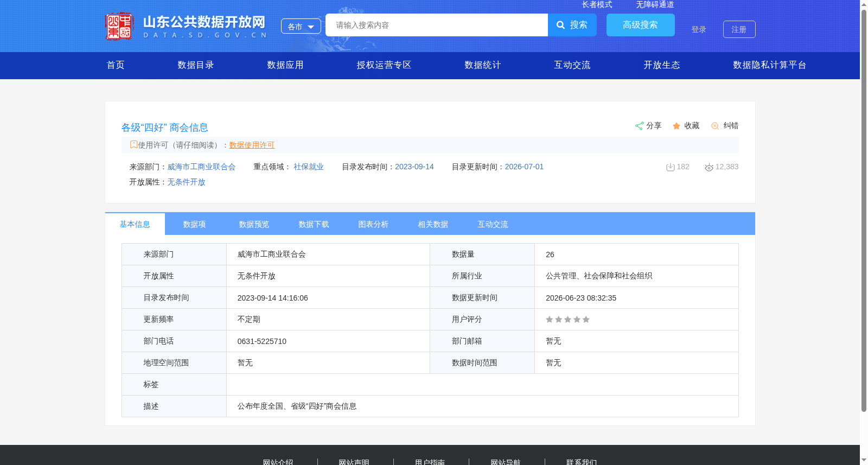This screenshot has height=465, width=868.
Task: Click the 注册 register button
Action: pyautogui.click(x=739, y=29)
